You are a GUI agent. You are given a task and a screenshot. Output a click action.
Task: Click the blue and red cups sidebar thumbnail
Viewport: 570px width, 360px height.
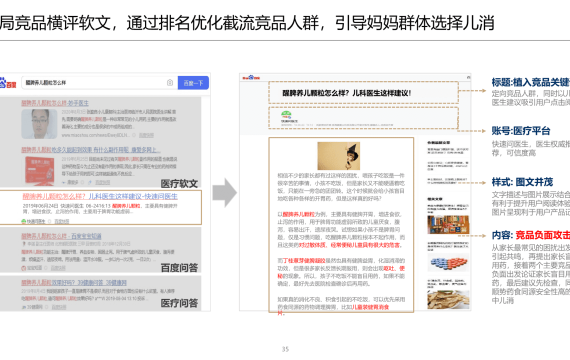click(x=448, y=263)
